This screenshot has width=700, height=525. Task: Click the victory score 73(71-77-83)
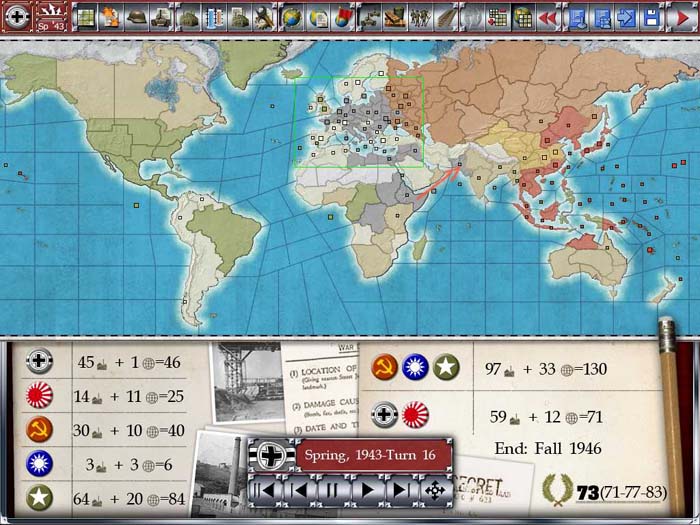click(621, 492)
